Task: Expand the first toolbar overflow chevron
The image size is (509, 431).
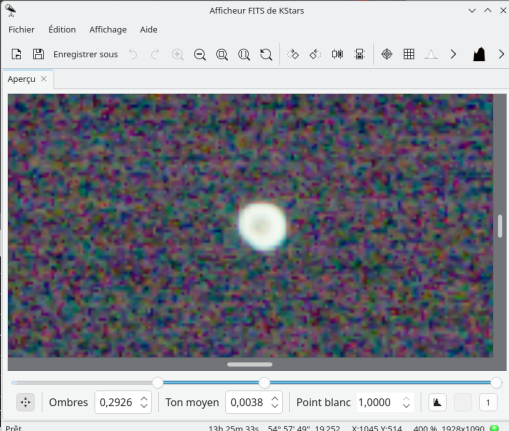Action: [453, 54]
